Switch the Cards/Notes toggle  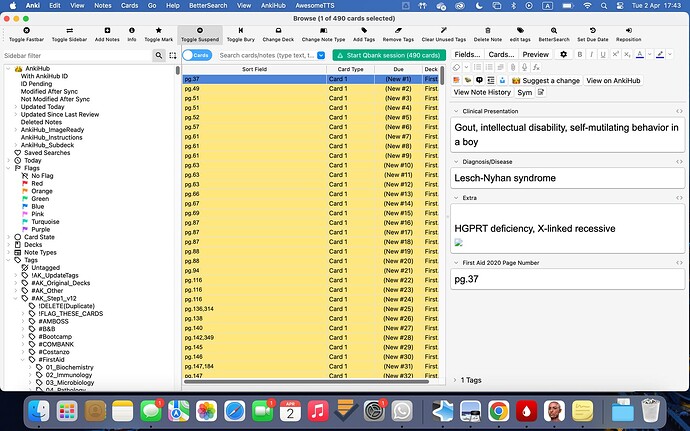point(197,55)
